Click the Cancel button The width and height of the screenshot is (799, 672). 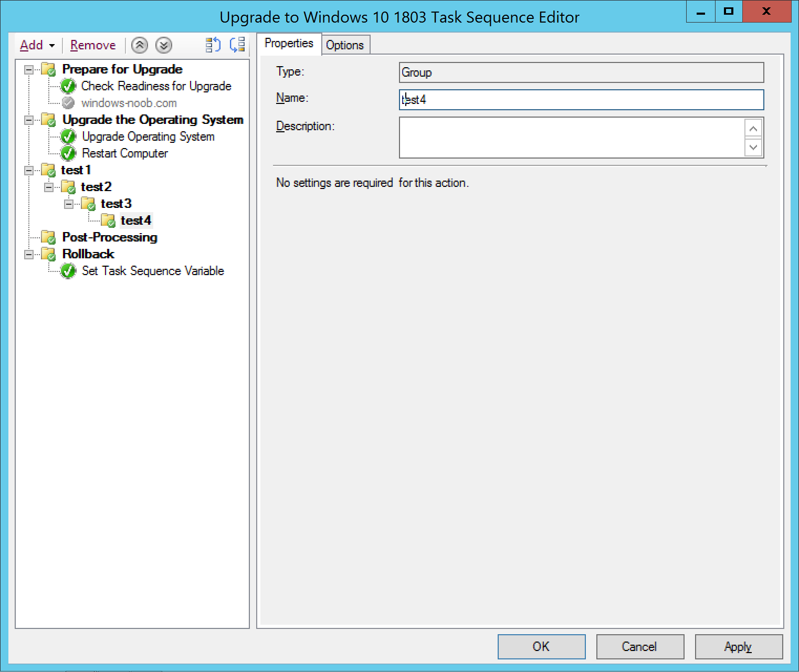[640, 646]
